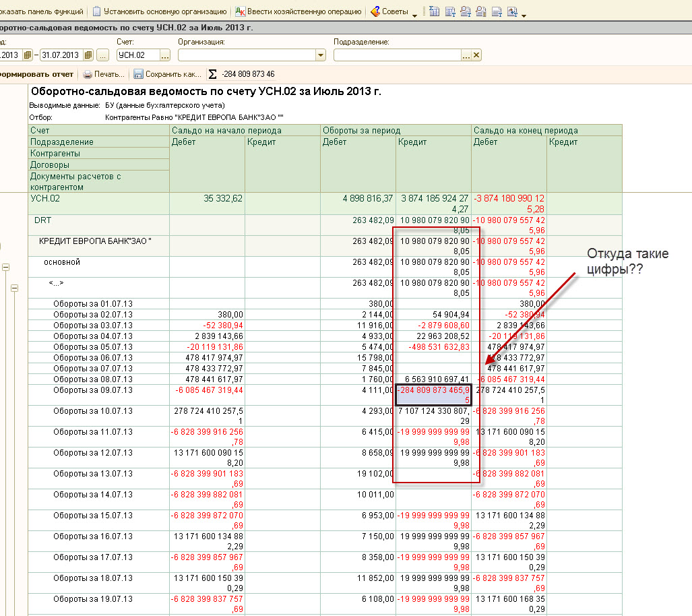This screenshot has width=692, height=616.
Task: Collapse the <...> grouping level
Action: pos(13,288)
